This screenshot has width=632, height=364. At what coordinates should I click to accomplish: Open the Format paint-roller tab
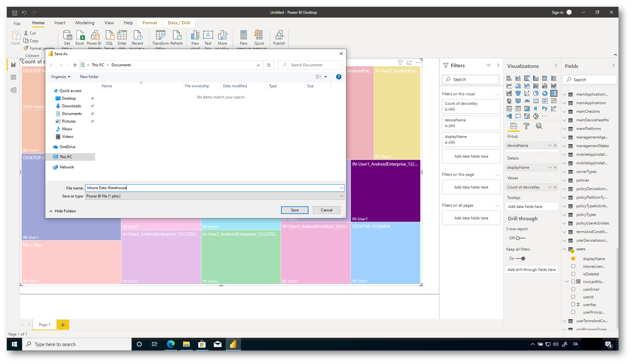coord(526,126)
